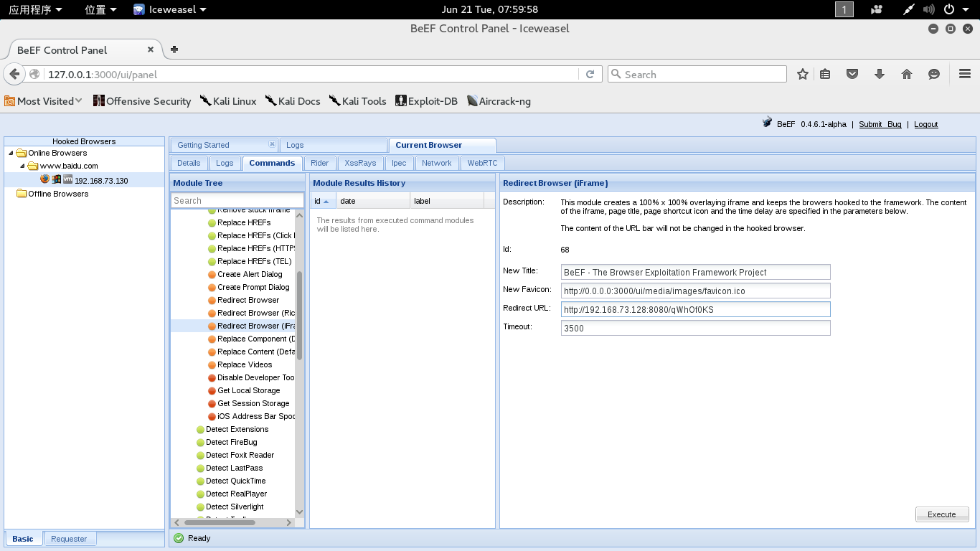Collapse the www.baidu.com folder node
This screenshot has width=980, height=551.
click(x=22, y=166)
